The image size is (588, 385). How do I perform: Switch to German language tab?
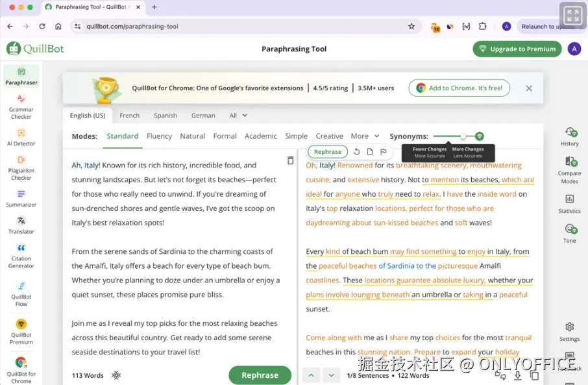pyautogui.click(x=203, y=116)
